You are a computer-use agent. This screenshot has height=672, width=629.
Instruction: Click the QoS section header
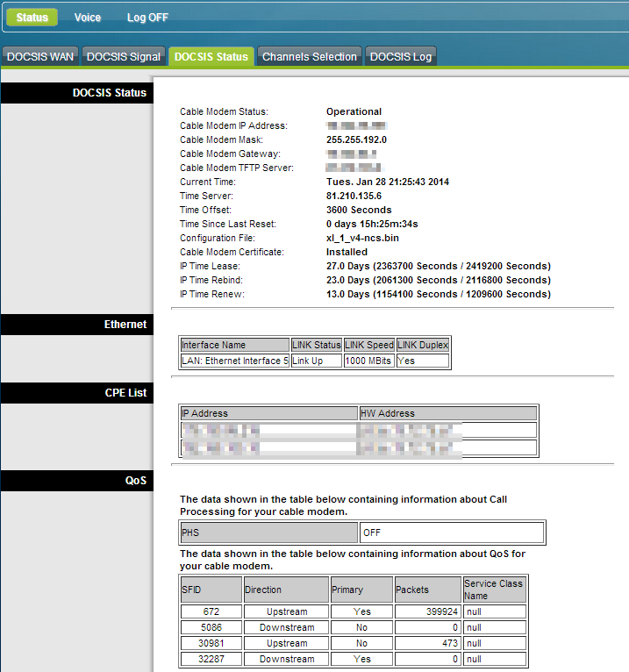coord(135,481)
